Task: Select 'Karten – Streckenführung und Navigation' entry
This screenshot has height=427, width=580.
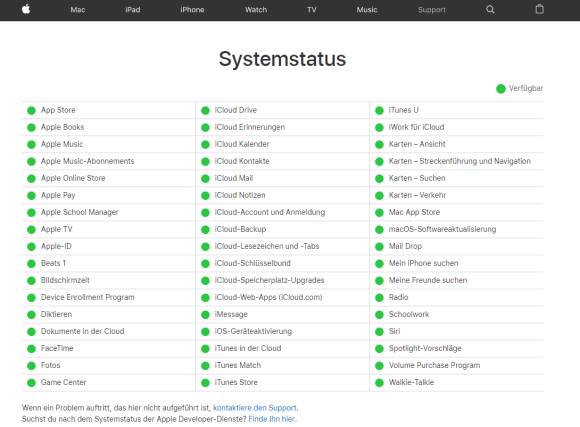Action: coord(460,161)
